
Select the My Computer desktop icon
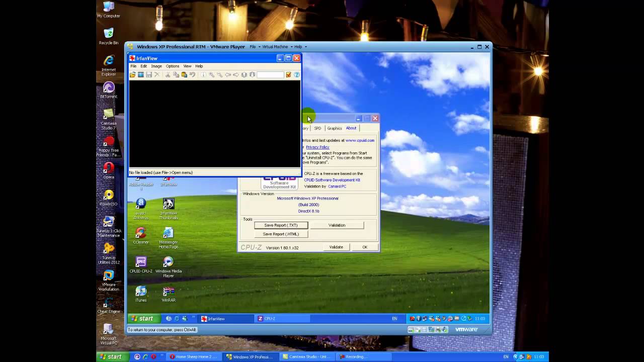[x=109, y=10]
